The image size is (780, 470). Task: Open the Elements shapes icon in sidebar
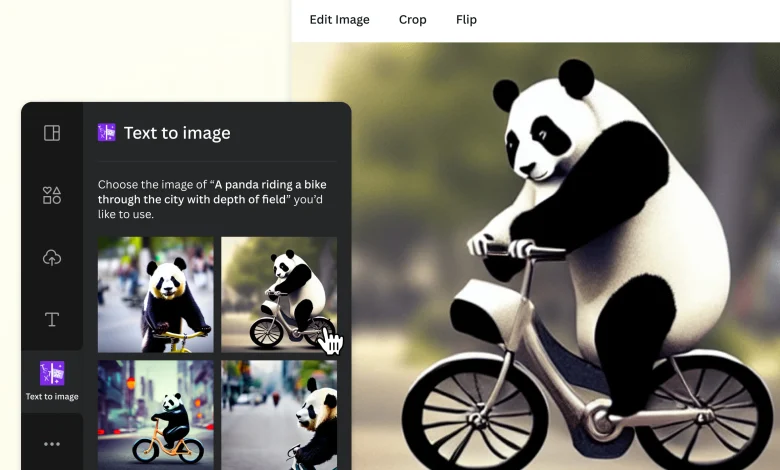click(52, 195)
